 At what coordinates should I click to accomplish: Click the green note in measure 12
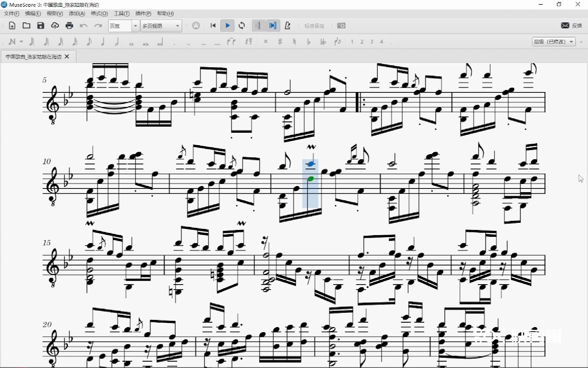tap(310, 179)
